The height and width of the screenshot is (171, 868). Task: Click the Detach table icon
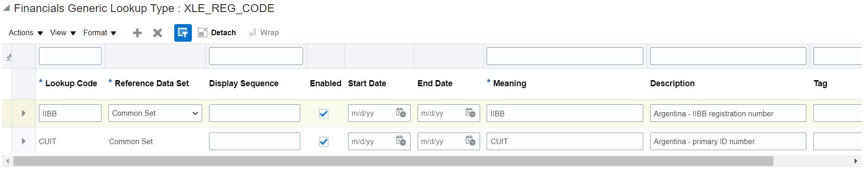pos(217,32)
